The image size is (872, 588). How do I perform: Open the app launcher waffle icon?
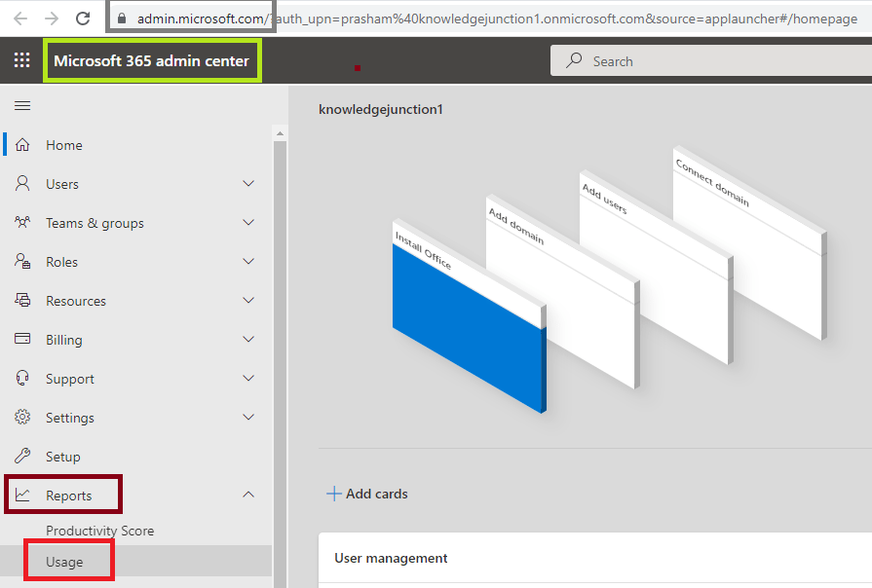(21, 60)
